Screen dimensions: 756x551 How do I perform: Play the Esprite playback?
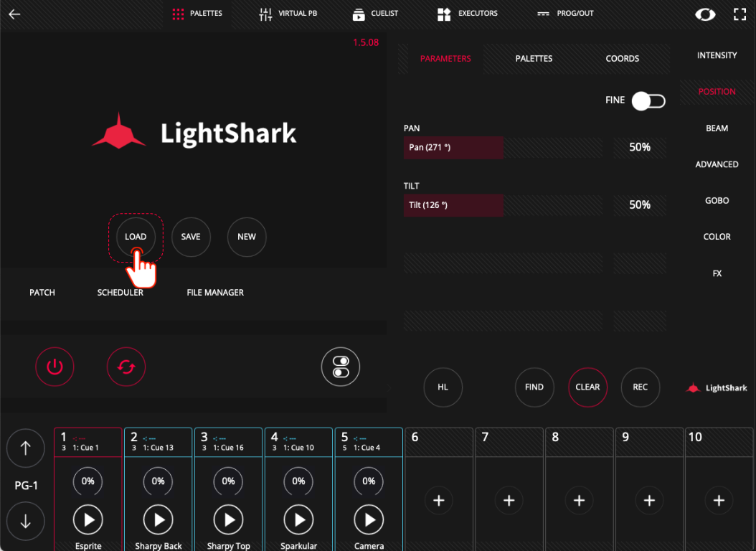pyautogui.click(x=88, y=519)
